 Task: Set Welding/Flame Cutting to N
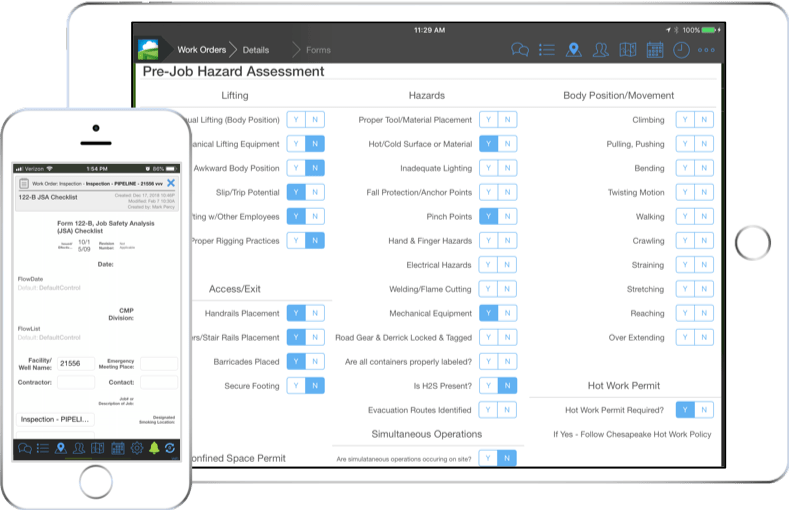(x=507, y=289)
